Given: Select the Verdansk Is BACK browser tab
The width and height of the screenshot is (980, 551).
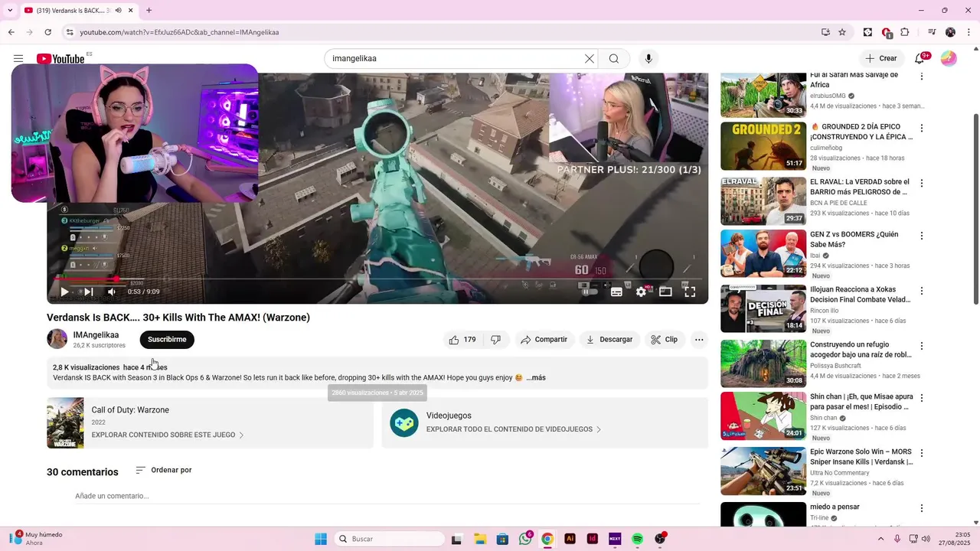Looking at the screenshot, I should (78, 10).
